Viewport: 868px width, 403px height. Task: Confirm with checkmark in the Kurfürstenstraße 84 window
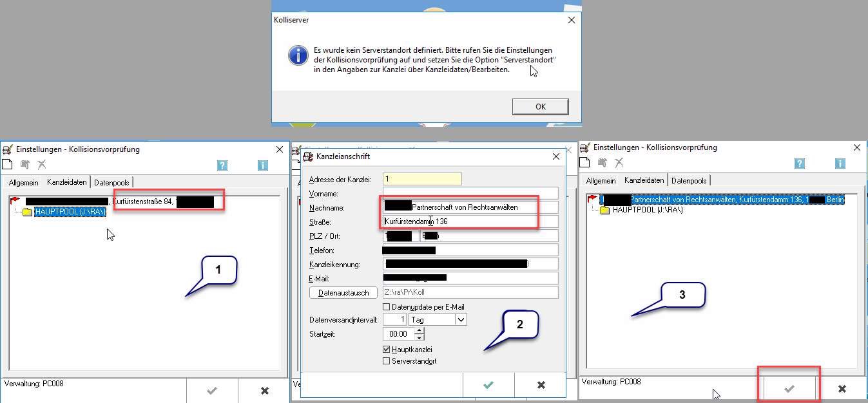[211, 390]
